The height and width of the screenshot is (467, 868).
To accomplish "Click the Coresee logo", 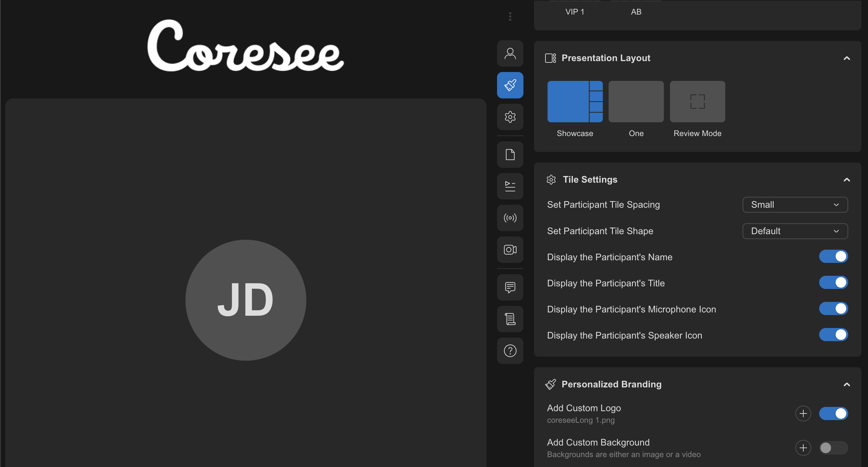I will 246,46.
